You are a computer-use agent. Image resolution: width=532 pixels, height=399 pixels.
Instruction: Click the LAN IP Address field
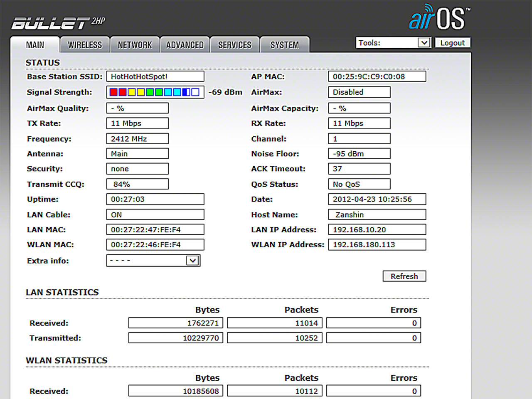377,230
